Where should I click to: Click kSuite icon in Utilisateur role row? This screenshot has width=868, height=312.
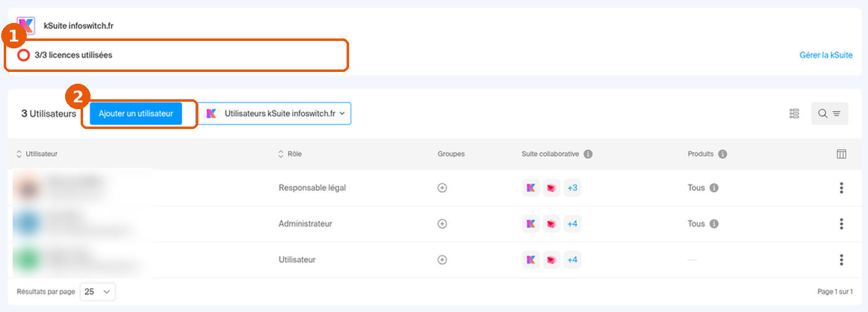[x=531, y=260]
